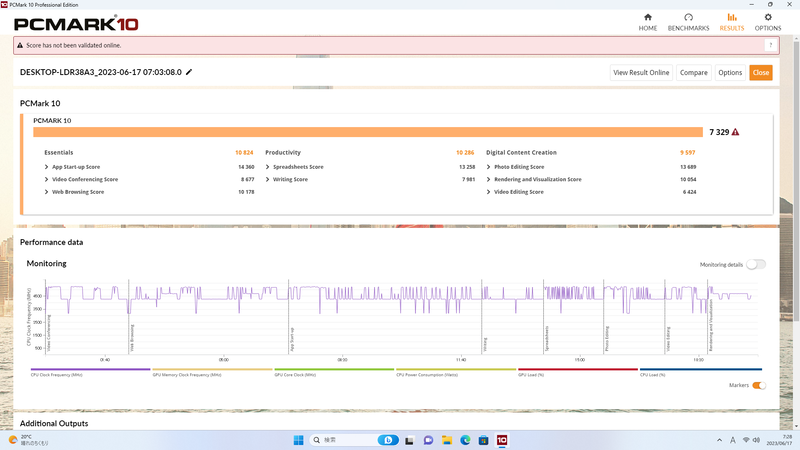Expand Video Conferencing Score details
The height and width of the screenshot is (450, 800).
click(46, 180)
